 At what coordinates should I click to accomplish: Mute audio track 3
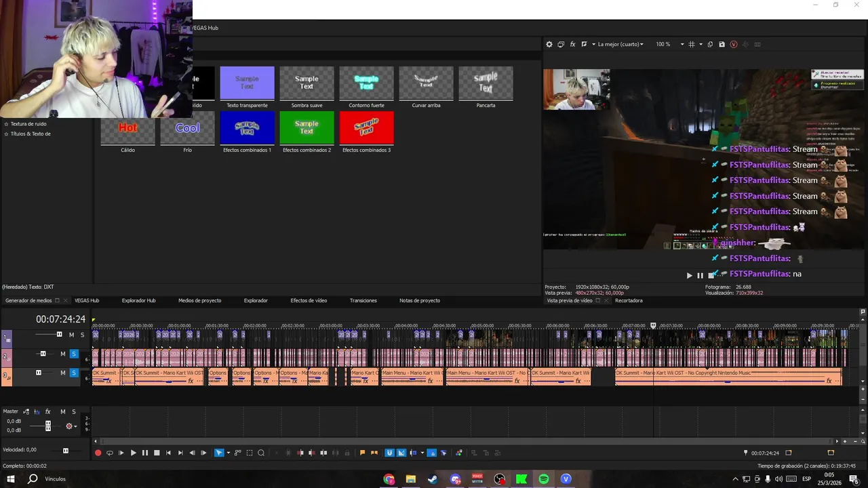click(63, 373)
